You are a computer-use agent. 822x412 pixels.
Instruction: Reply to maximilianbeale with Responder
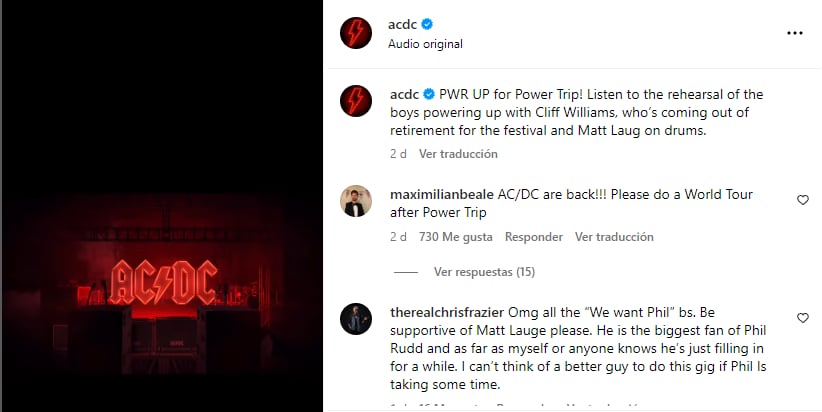click(534, 237)
